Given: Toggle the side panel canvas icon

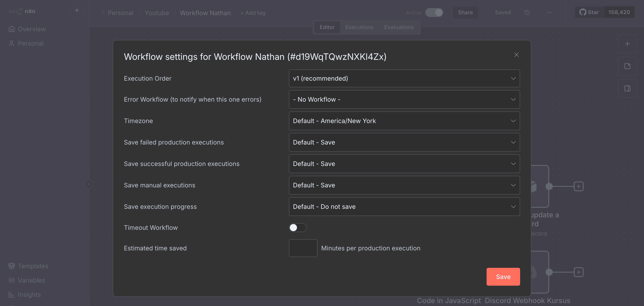Looking at the screenshot, I should (x=627, y=88).
